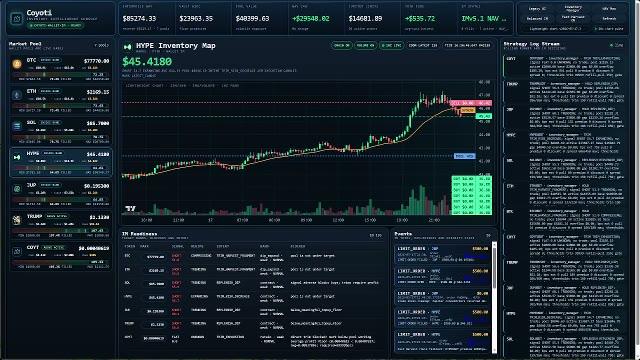
Task: Open the first TRUMP entry in Strategy Log Stream
Action: pyautogui.click(x=564, y=92)
